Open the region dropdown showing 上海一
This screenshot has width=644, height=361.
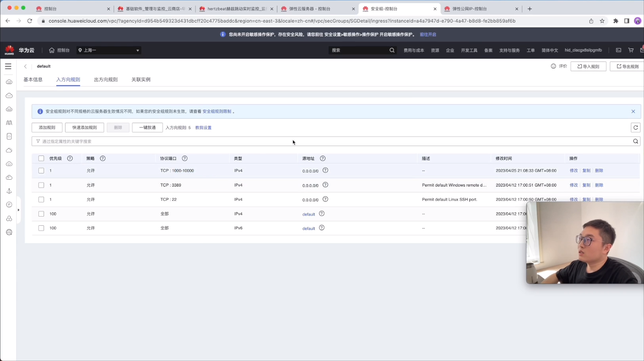point(109,50)
